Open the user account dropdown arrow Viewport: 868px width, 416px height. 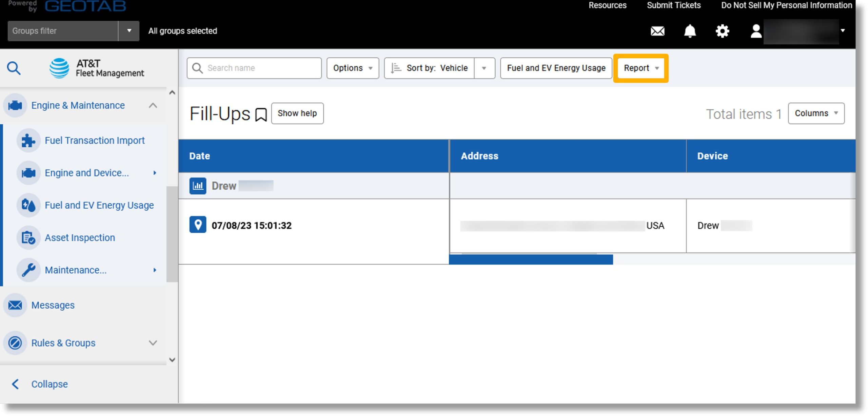pyautogui.click(x=843, y=30)
